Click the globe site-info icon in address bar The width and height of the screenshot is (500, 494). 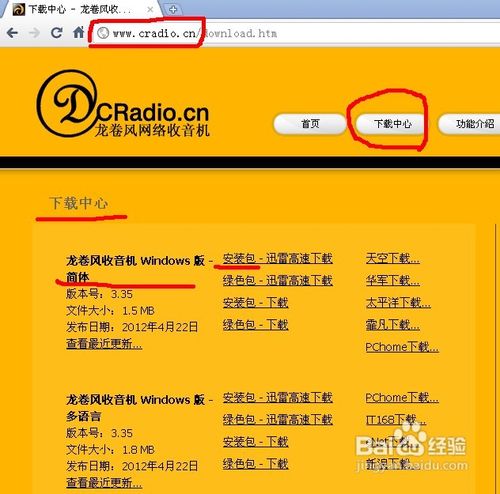[103, 33]
